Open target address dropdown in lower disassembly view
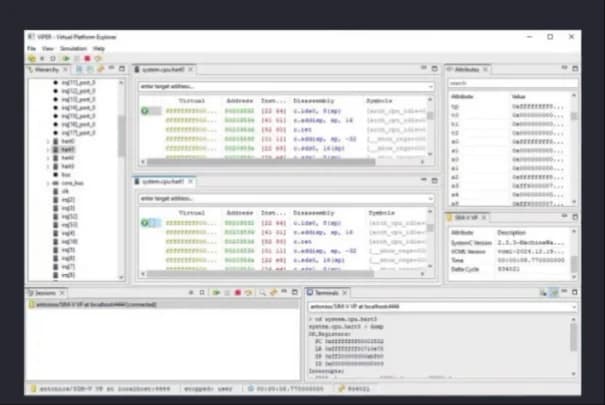The image size is (605, 405). pos(430,199)
